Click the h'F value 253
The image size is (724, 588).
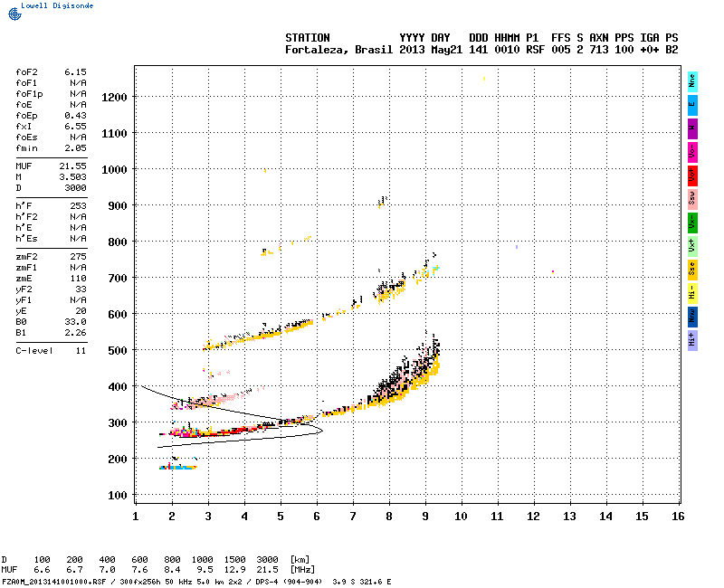tap(78, 206)
